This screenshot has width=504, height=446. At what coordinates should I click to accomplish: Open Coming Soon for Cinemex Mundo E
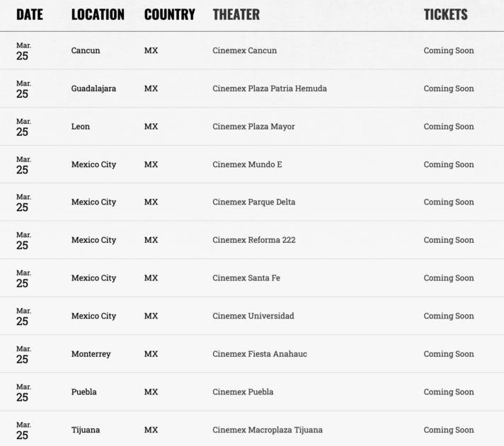tap(449, 164)
